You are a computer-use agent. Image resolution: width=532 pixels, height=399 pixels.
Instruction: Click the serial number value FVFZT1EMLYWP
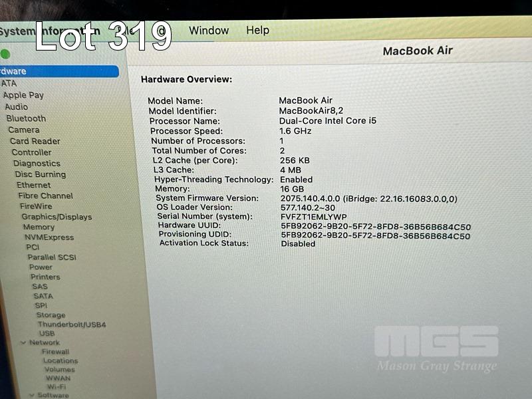313,217
